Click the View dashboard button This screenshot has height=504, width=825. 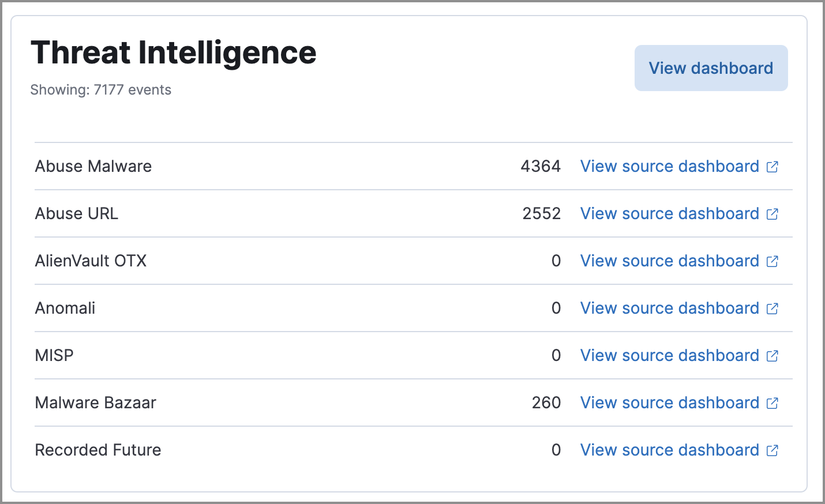pyautogui.click(x=711, y=68)
